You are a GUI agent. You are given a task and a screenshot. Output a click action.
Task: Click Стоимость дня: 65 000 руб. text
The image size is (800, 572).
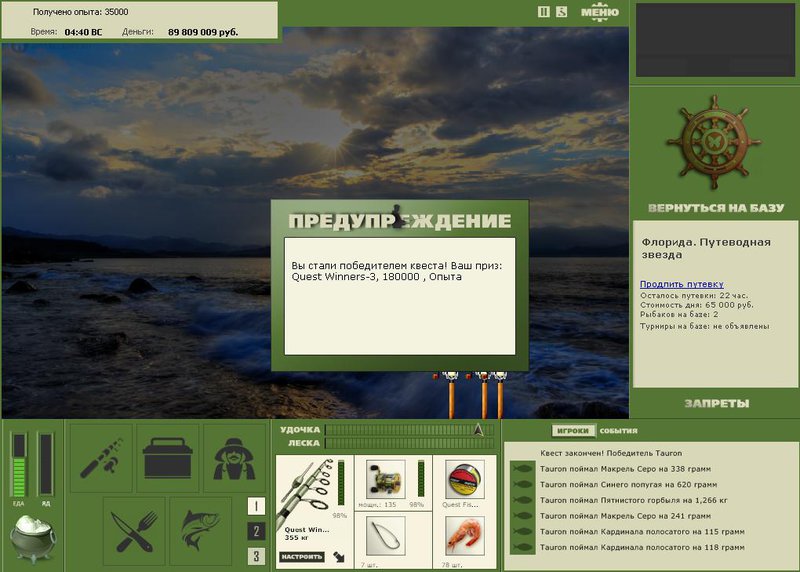(x=696, y=305)
